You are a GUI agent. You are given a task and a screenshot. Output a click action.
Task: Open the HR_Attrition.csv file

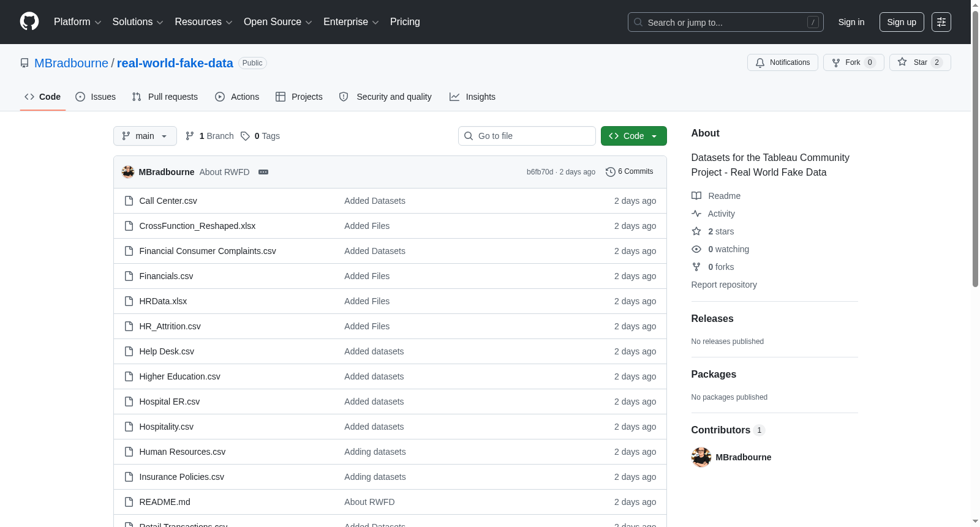170,326
